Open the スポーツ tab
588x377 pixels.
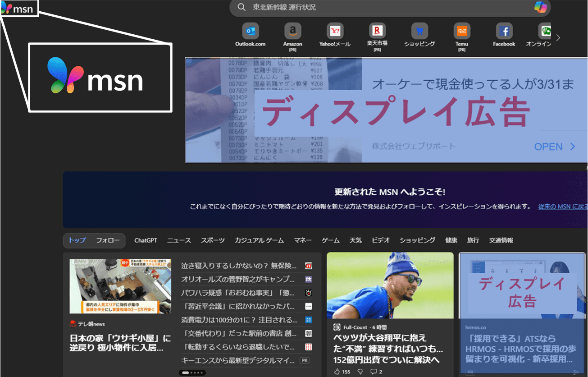[213, 240]
